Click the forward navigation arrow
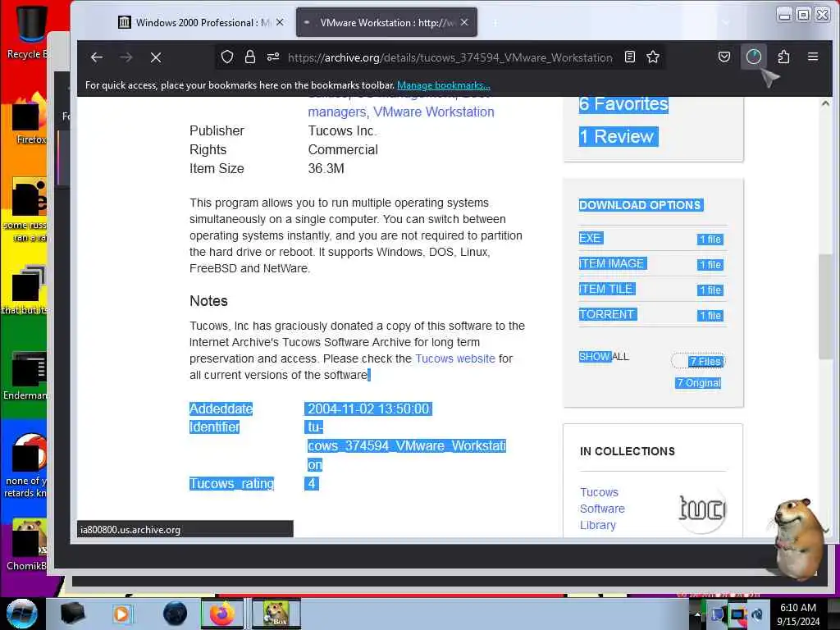 [126, 57]
